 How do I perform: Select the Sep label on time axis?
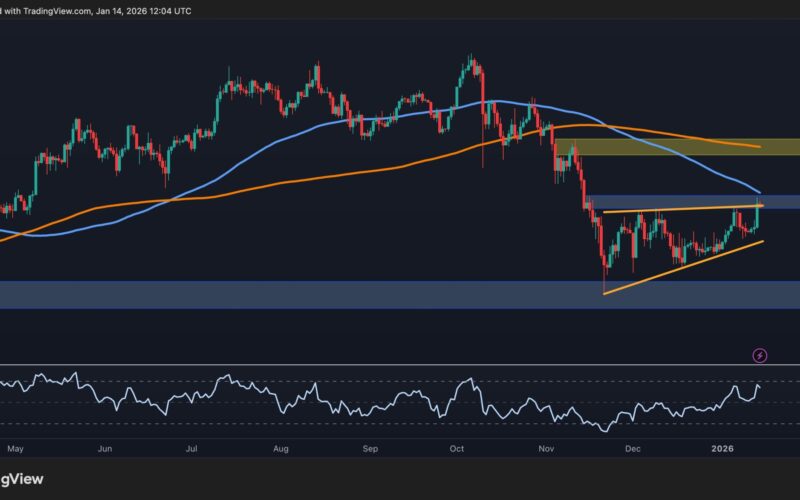(371, 450)
